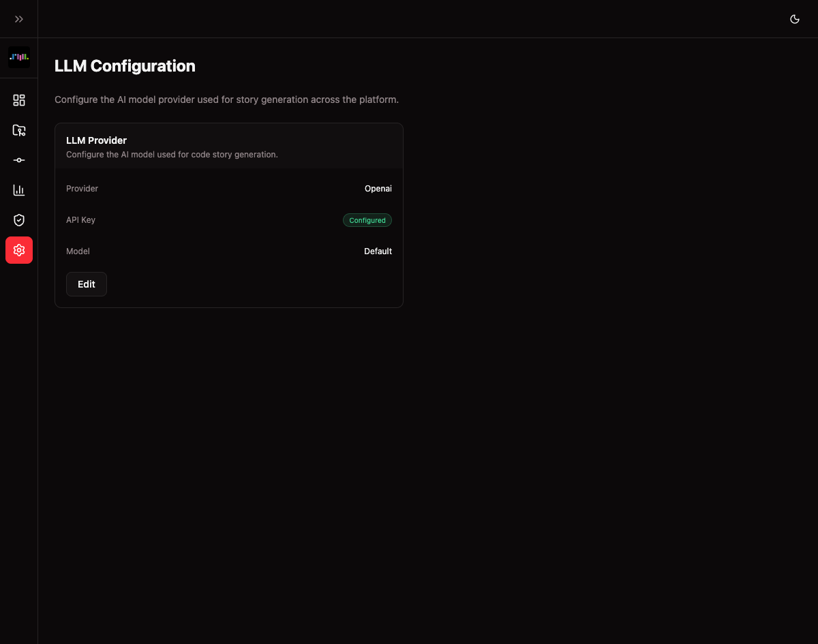Select the dashboard grid icon
The width and height of the screenshot is (818, 644).
point(18,99)
